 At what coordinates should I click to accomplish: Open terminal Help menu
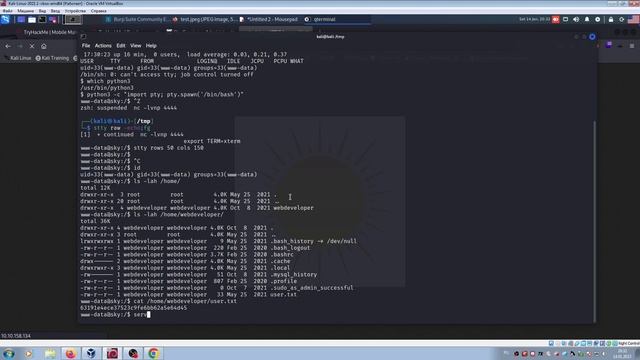(x=151, y=46)
